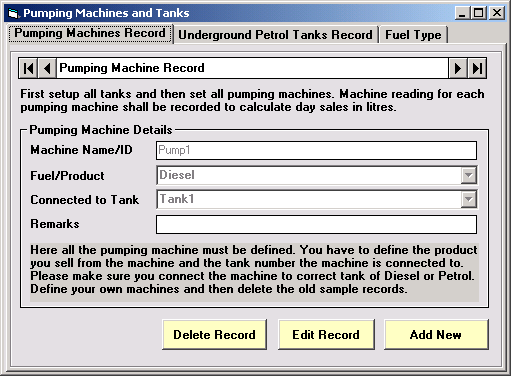
Task: Open the Fuel/Product dropdown arrow
Action: [x=469, y=175]
